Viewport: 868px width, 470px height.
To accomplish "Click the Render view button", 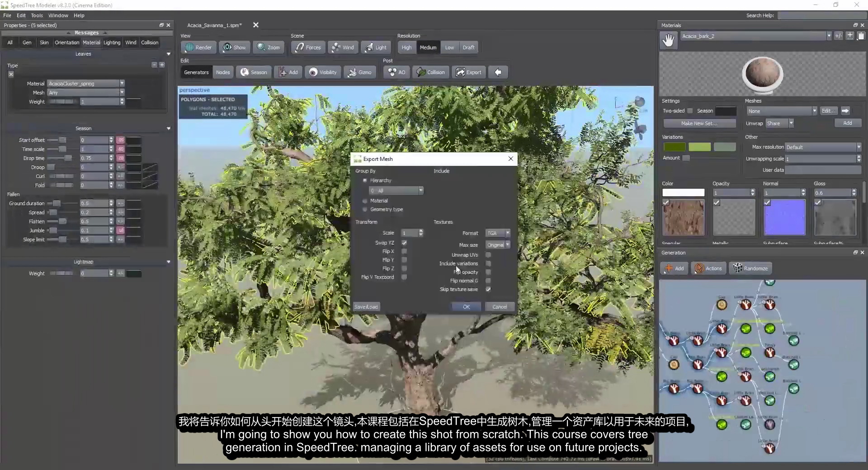I will click(198, 47).
